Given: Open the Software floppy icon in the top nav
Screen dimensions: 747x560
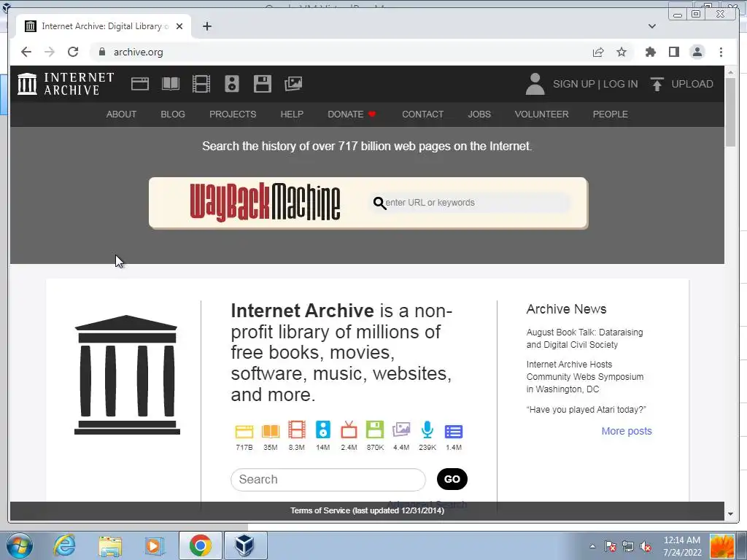Looking at the screenshot, I should point(263,84).
